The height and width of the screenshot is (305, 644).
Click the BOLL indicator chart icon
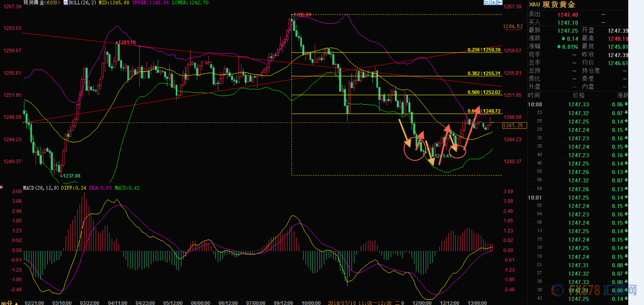[65, 2]
